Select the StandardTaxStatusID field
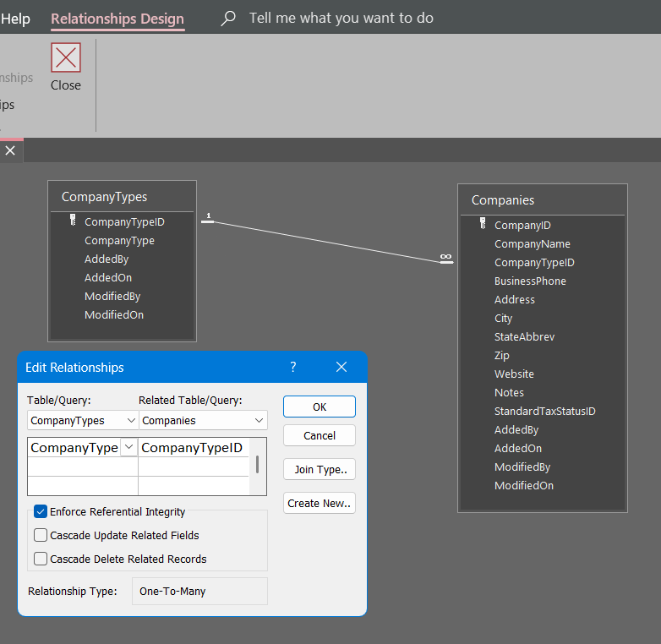 (545, 411)
